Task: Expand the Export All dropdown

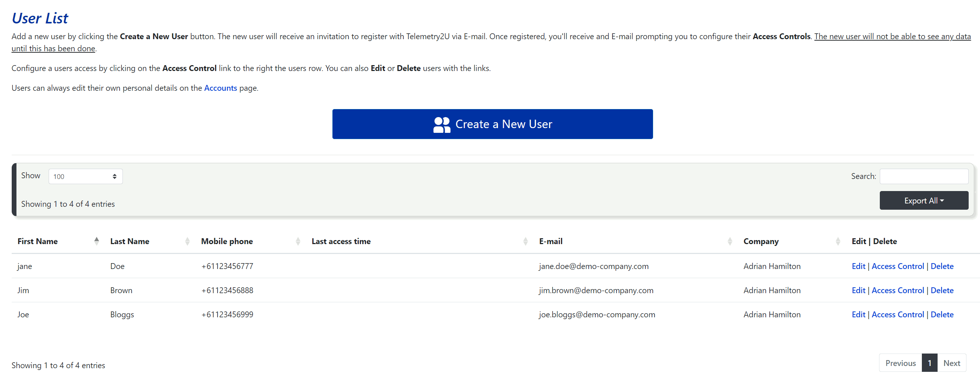Action: click(924, 201)
